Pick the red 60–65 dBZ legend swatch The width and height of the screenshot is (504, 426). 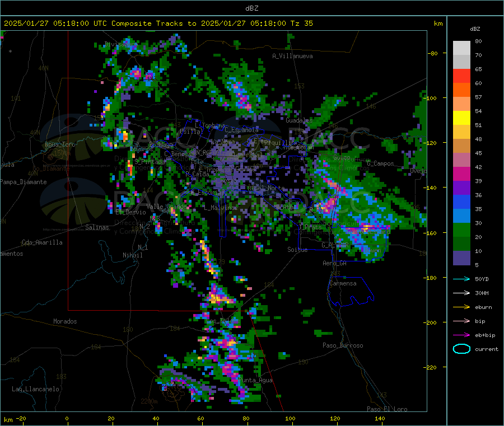coord(461,76)
